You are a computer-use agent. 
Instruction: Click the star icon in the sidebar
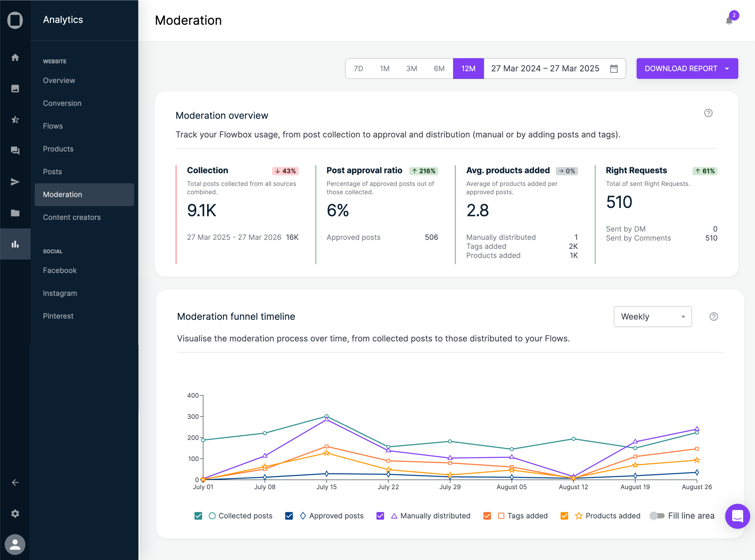(15, 120)
